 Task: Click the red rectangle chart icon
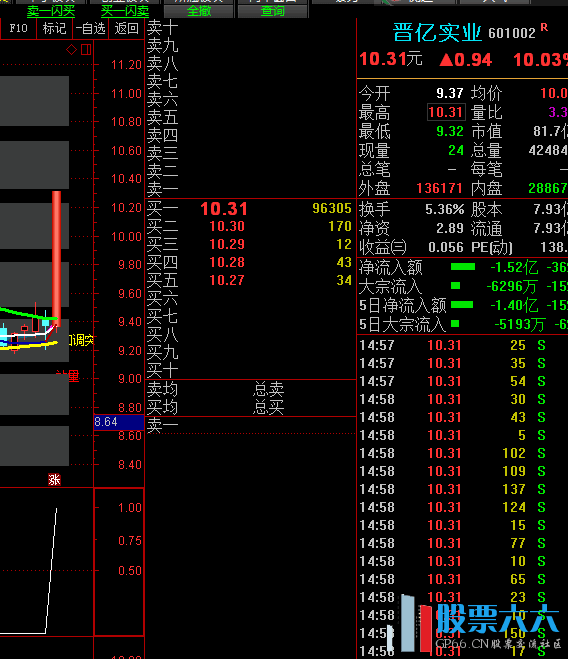click(86, 50)
